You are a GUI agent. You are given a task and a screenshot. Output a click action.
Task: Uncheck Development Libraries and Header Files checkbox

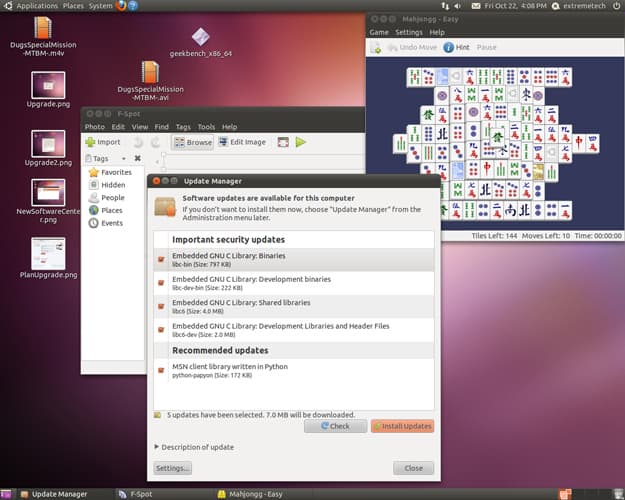161,330
